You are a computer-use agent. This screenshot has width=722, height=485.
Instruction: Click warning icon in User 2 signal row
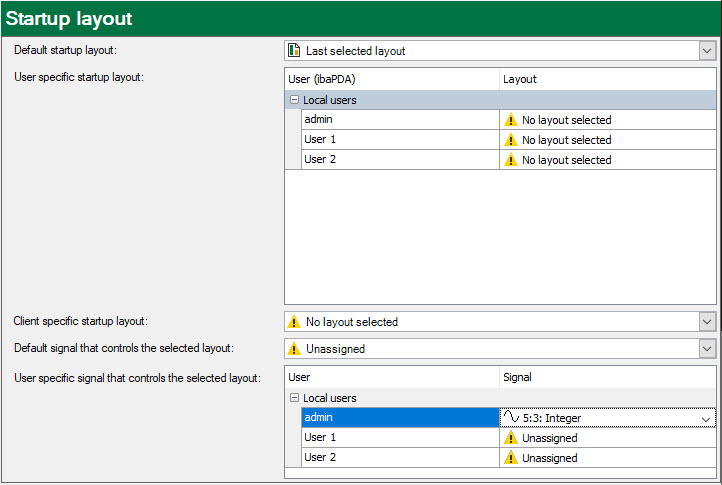tap(511, 458)
